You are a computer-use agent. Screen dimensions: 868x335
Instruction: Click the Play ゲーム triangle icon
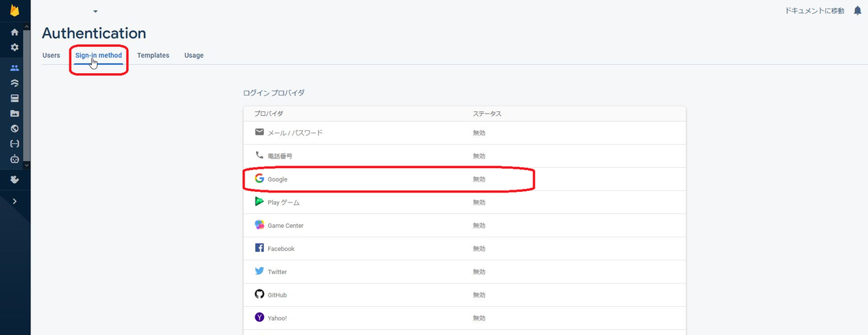[x=260, y=202]
